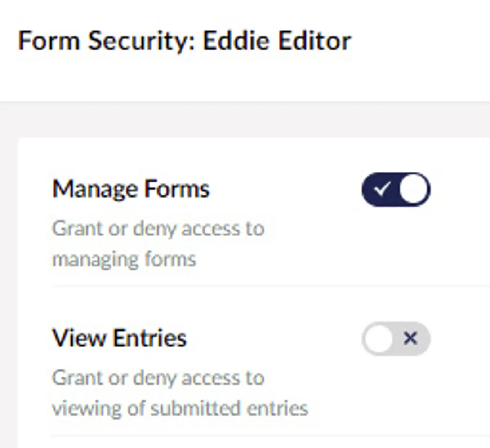Select the Form Security: Eddie Editor heading
Screen dimensions: 490x448
tap(184, 40)
